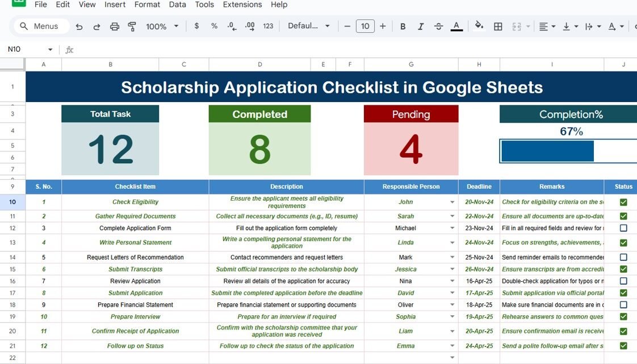This screenshot has width=637, height=364.
Task: Open the Insert menu
Action: pyautogui.click(x=115, y=5)
